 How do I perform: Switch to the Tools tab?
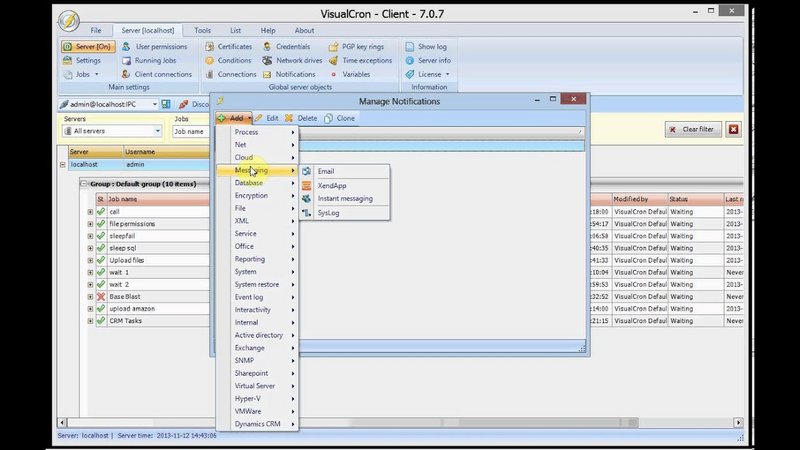coord(203,31)
